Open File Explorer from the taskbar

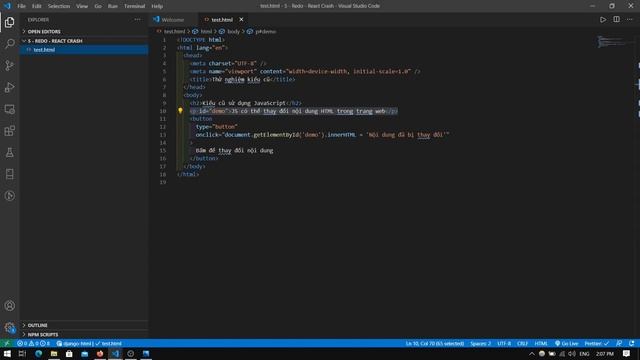54,353
